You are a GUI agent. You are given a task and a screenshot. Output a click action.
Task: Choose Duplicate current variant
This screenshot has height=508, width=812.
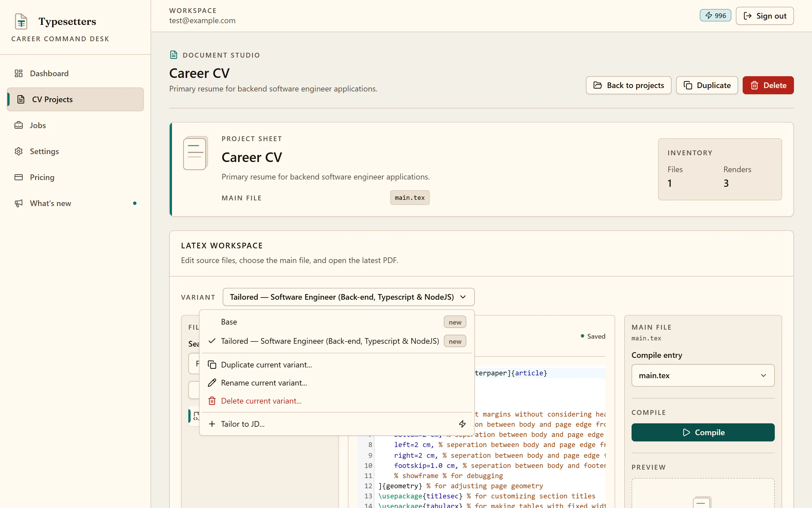[x=337, y=365]
